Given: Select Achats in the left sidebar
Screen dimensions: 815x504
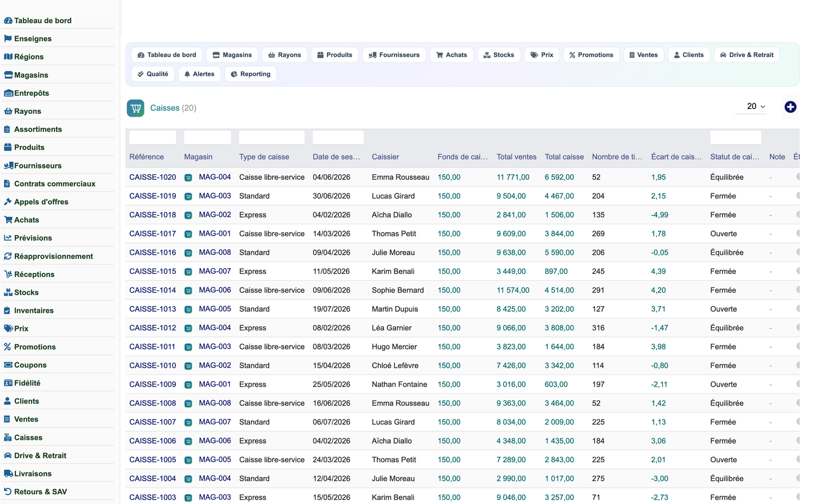Looking at the screenshot, I should point(27,220).
